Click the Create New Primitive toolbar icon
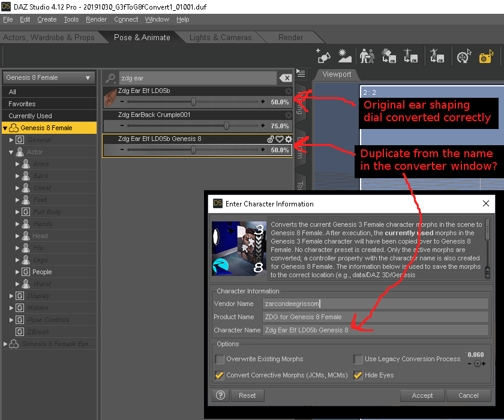Viewport: 504px width, 420px height. coord(323,56)
